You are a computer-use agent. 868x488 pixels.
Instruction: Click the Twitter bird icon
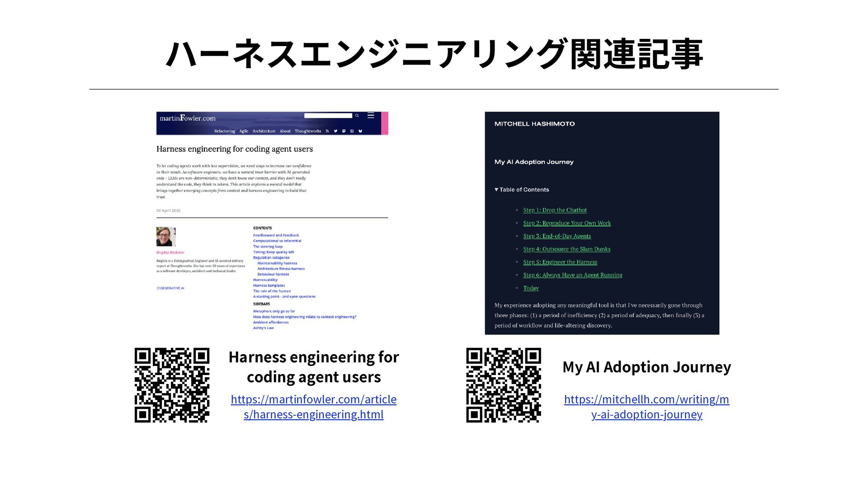335,131
